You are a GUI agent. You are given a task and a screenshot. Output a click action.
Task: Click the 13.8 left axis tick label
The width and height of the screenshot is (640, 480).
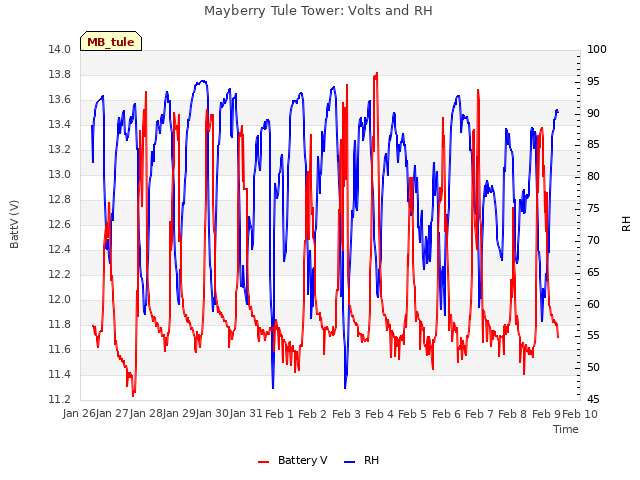click(60, 74)
